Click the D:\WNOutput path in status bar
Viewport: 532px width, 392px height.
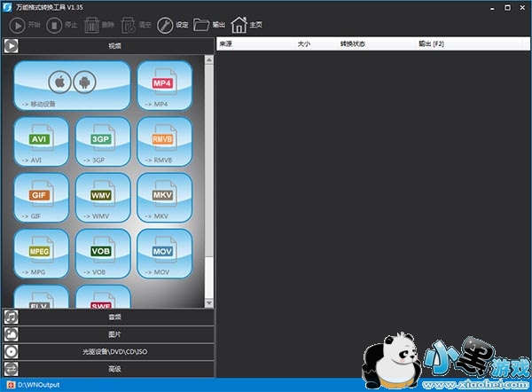pos(35,386)
